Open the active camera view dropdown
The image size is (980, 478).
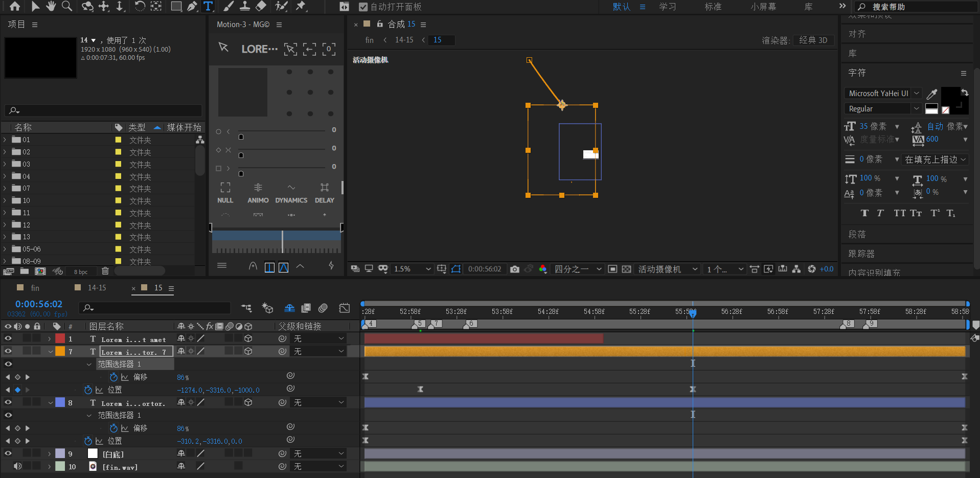[x=668, y=269]
